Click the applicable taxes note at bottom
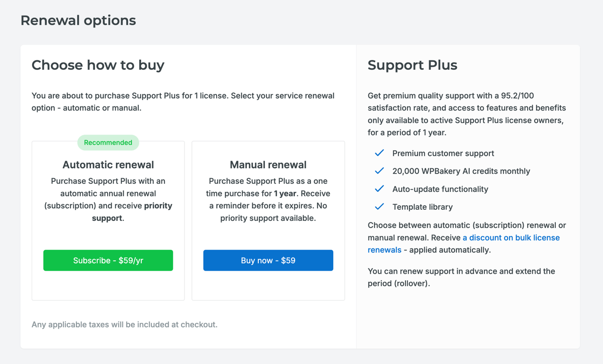This screenshot has height=364, width=603. coord(125,325)
